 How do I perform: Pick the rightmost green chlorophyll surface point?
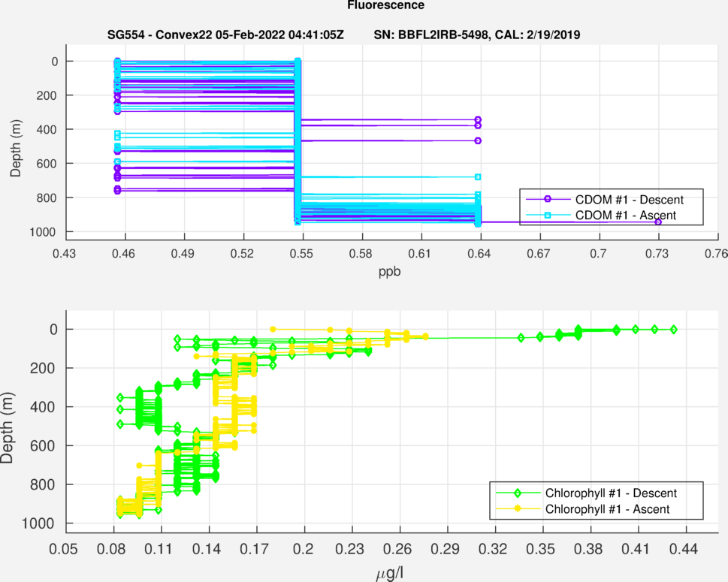point(673,330)
